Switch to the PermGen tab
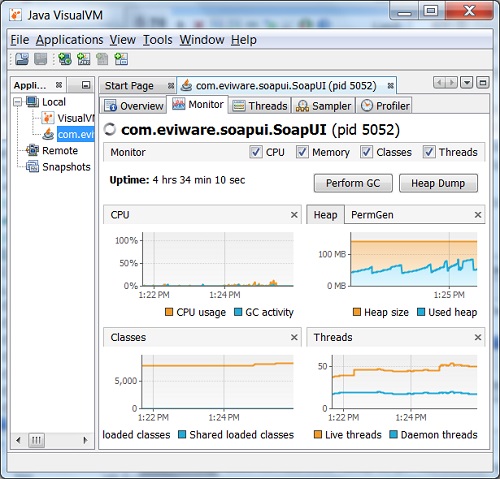Image resolution: width=500 pixels, height=479 pixels. (x=372, y=215)
